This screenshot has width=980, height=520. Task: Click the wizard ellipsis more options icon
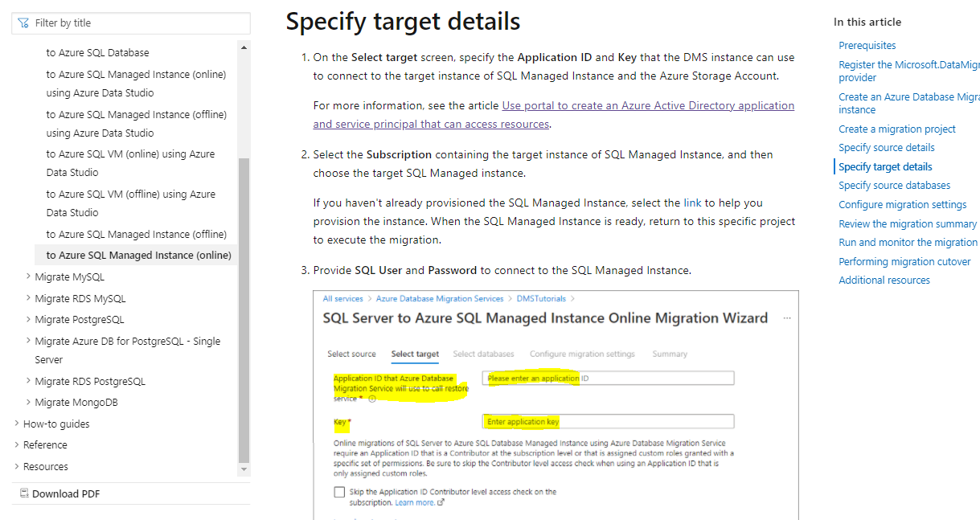point(787,318)
